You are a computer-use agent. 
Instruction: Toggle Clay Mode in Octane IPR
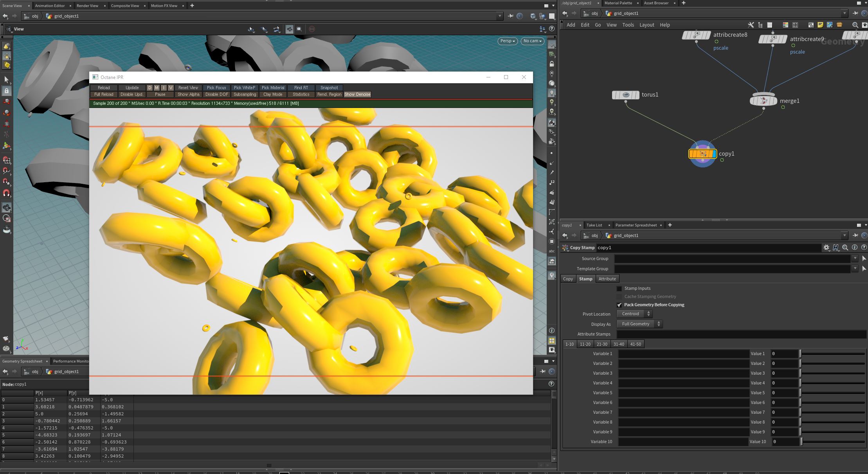273,94
